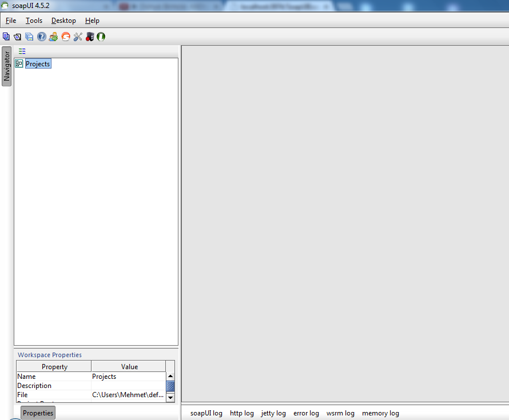
Task: Click the Save All Projects icon
Action: pyautogui.click(x=29, y=37)
